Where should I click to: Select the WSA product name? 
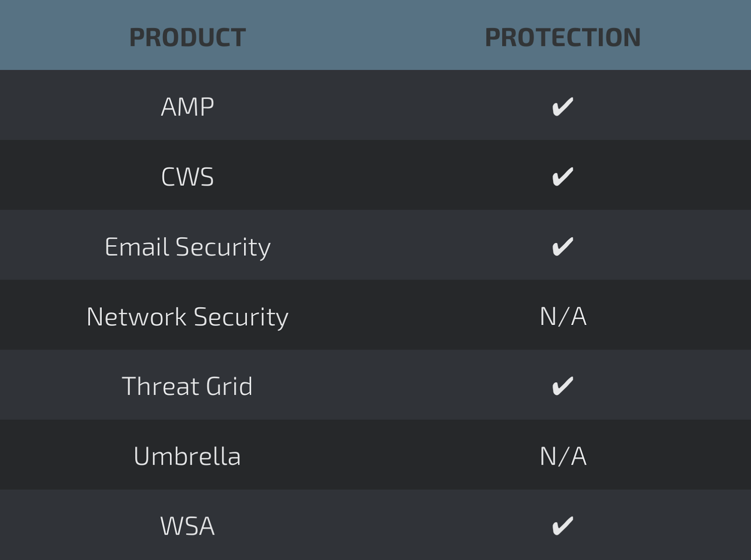tap(187, 526)
